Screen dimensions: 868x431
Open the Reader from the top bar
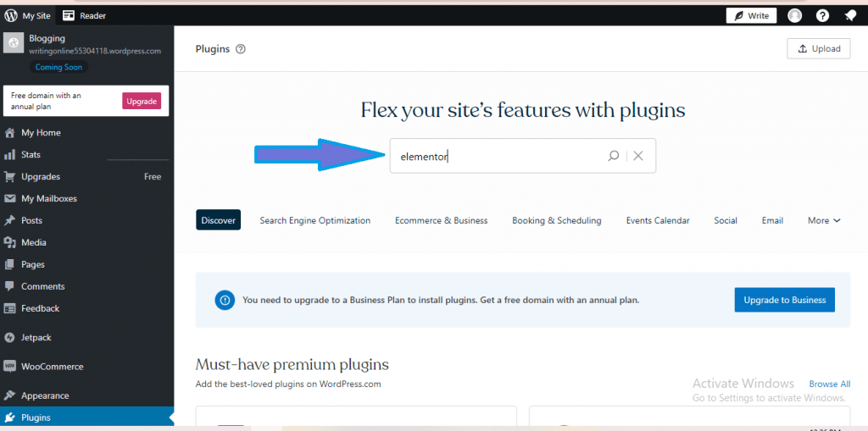84,15
